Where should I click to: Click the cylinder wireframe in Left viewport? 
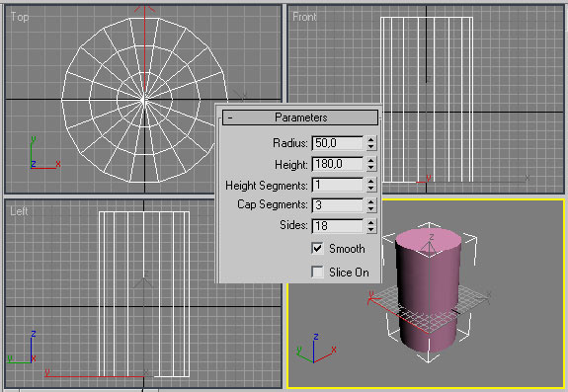pos(144,294)
